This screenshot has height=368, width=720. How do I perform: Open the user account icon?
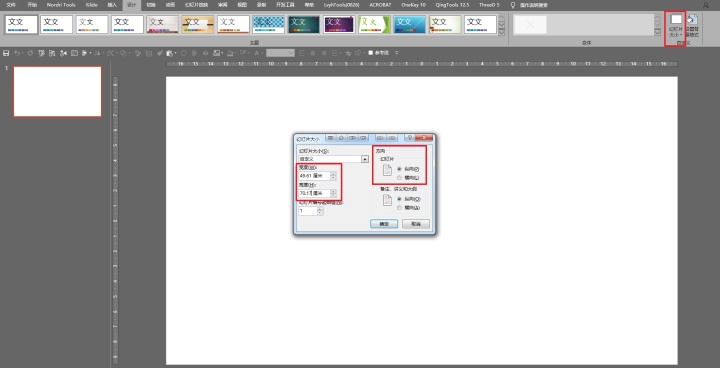706,5
